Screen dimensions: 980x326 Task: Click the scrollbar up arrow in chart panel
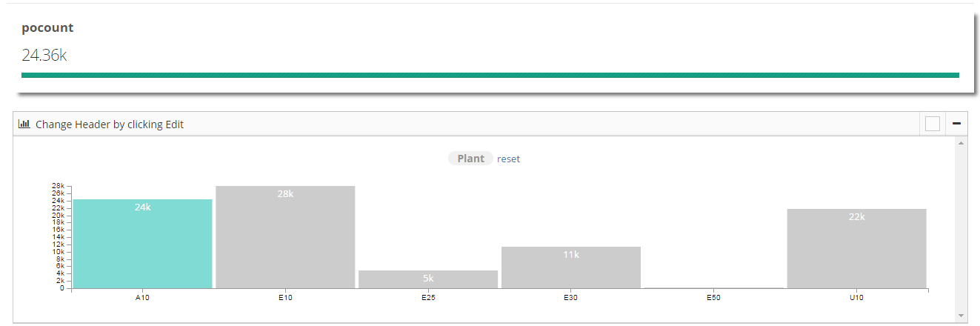click(961, 143)
